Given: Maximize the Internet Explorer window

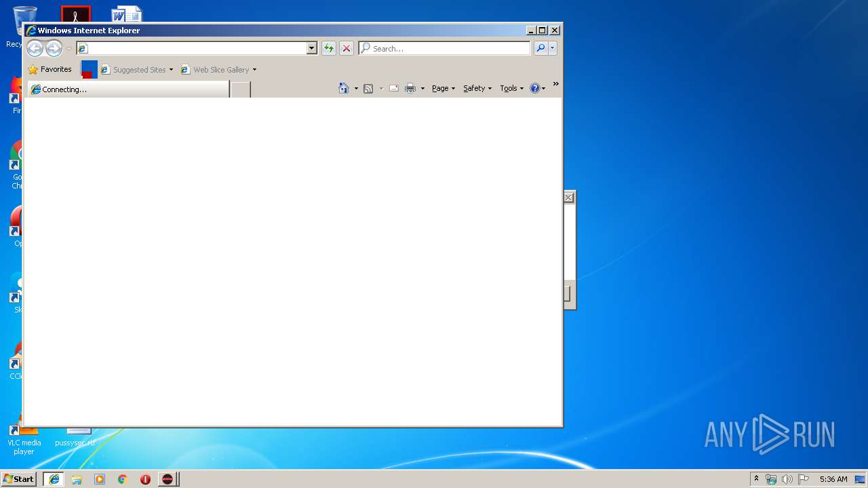Looking at the screenshot, I should click(x=542, y=30).
